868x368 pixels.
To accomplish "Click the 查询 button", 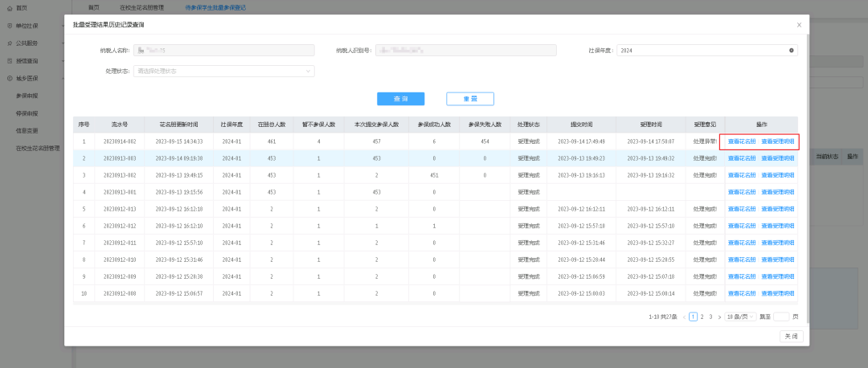I will 401,99.
